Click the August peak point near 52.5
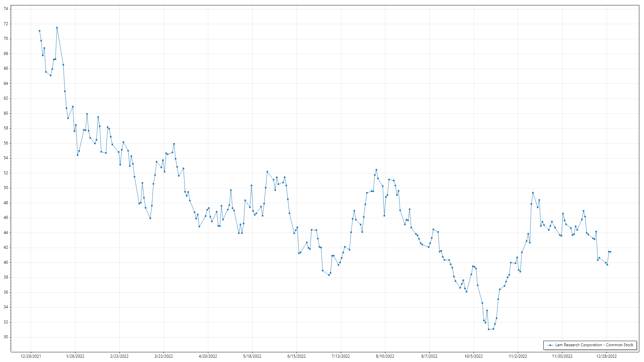The height and width of the screenshot is (362, 644). coord(376,170)
